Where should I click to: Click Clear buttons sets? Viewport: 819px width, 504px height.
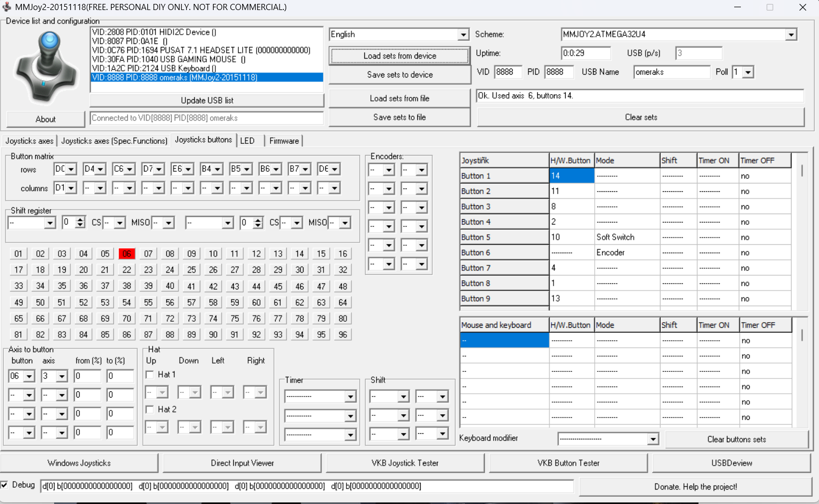click(736, 439)
